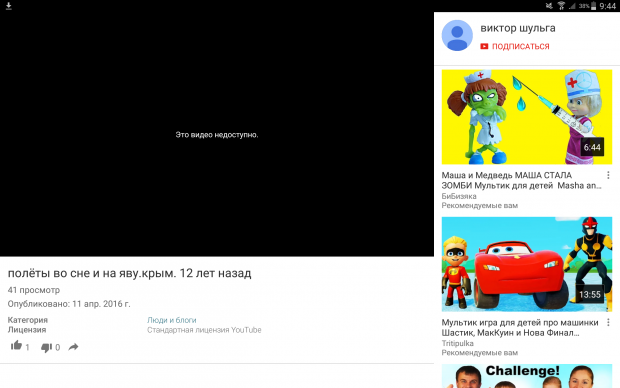The image size is (620, 388).
Task: Open виктор шульга channel name
Action: click(x=518, y=28)
